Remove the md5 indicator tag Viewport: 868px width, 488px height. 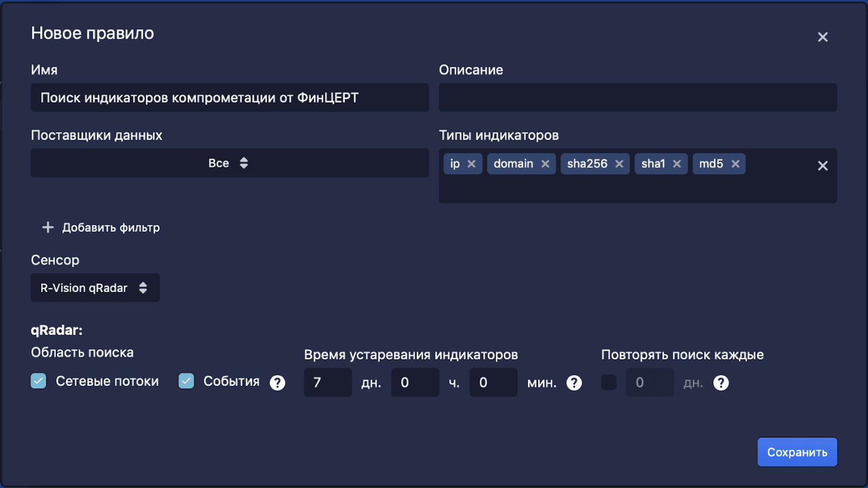735,164
